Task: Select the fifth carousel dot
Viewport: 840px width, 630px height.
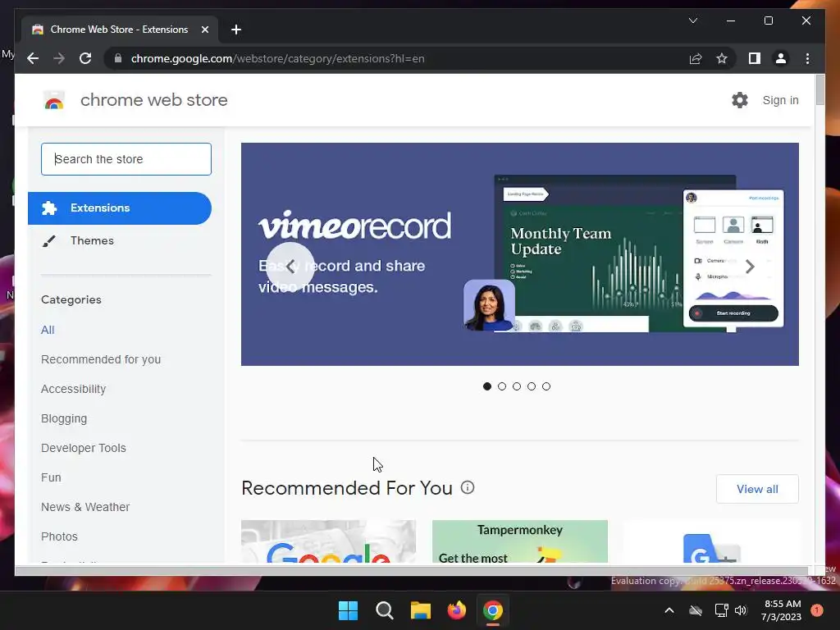Action: [x=546, y=386]
